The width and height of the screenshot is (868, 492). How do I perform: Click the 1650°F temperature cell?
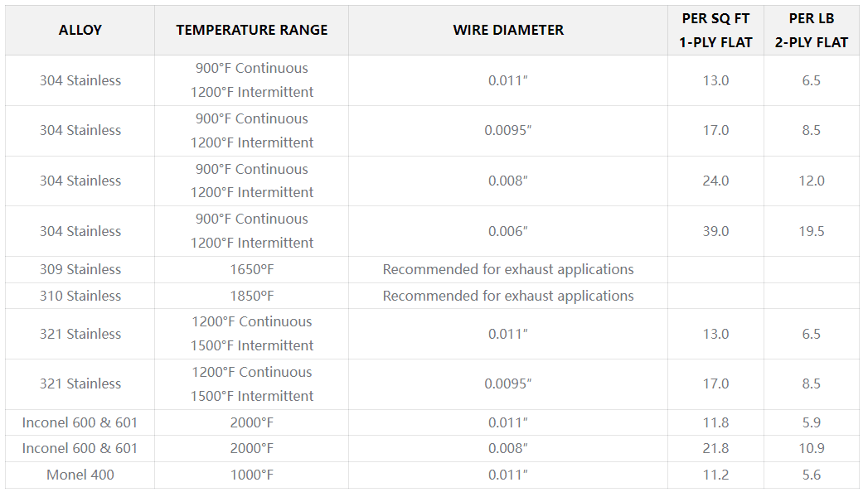[x=251, y=269]
